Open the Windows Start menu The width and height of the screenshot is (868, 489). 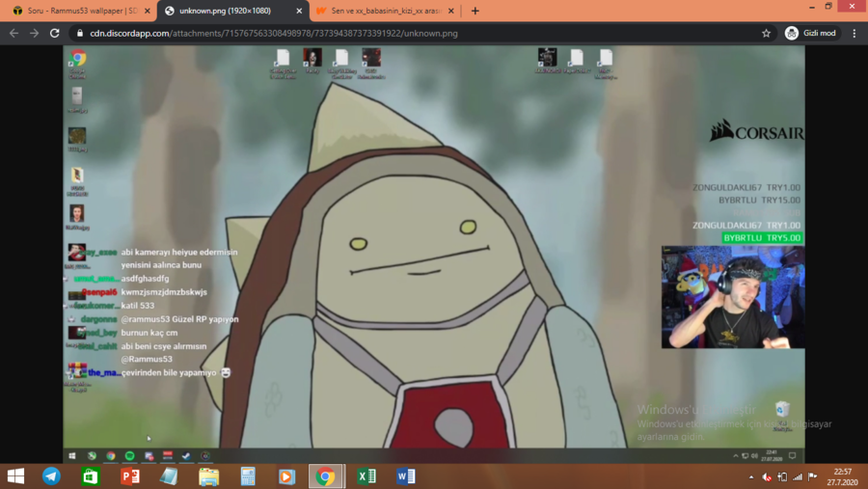click(x=15, y=476)
